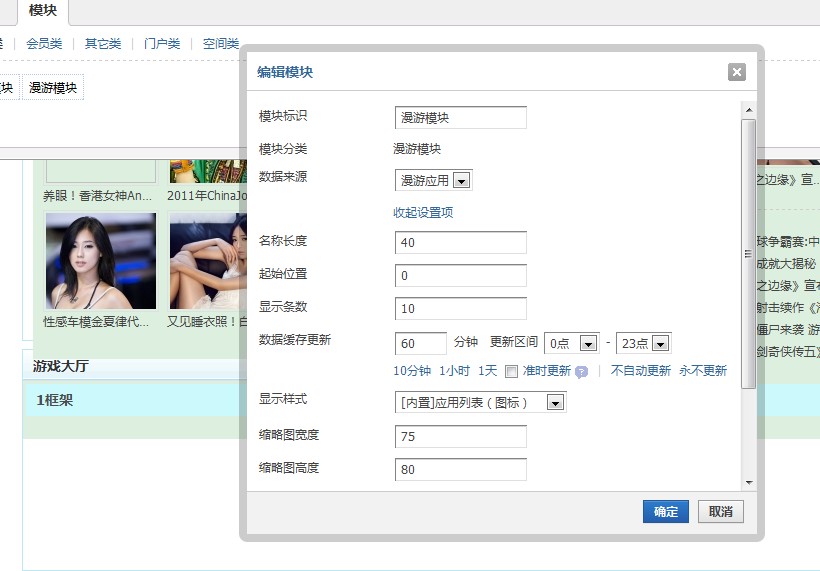Screen dimensions: 820x571
Task: Open the 0点 update interval dropdown
Action: click(572, 343)
